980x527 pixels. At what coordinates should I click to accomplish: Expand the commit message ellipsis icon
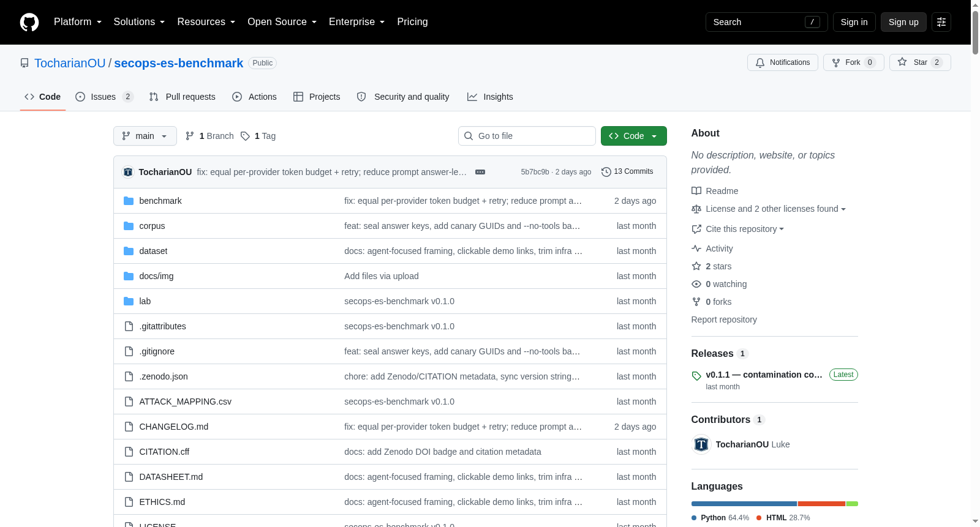480,172
